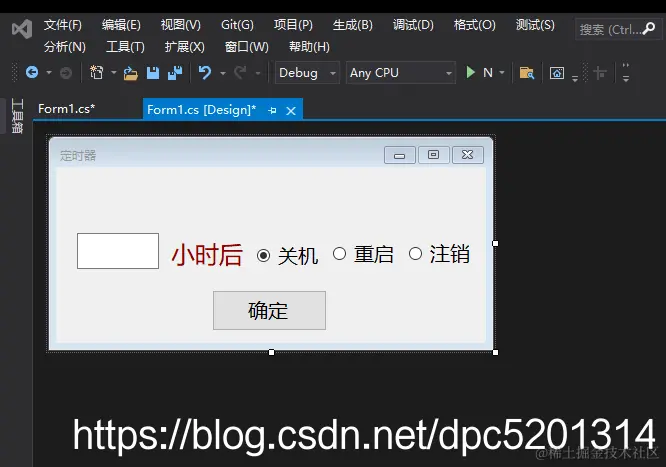Start debugging with the green play icon

click(470, 73)
